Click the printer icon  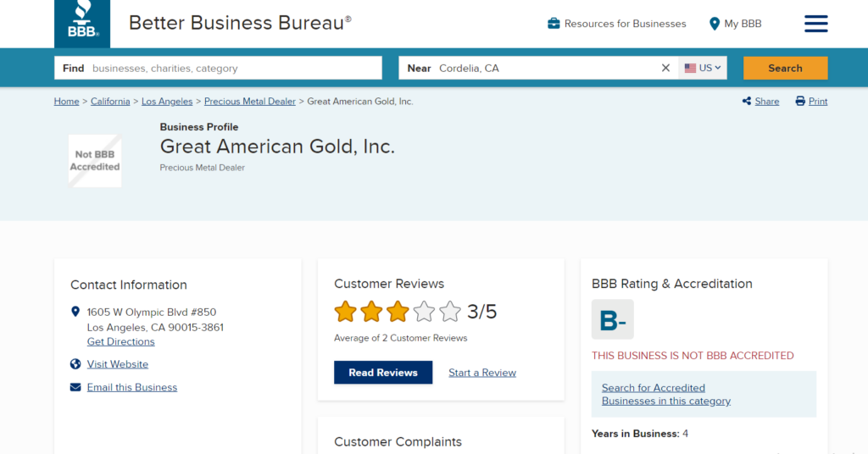pyautogui.click(x=800, y=101)
